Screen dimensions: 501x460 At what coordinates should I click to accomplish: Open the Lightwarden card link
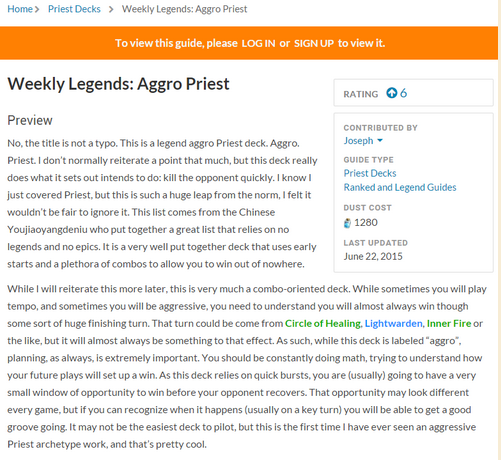coord(393,323)
